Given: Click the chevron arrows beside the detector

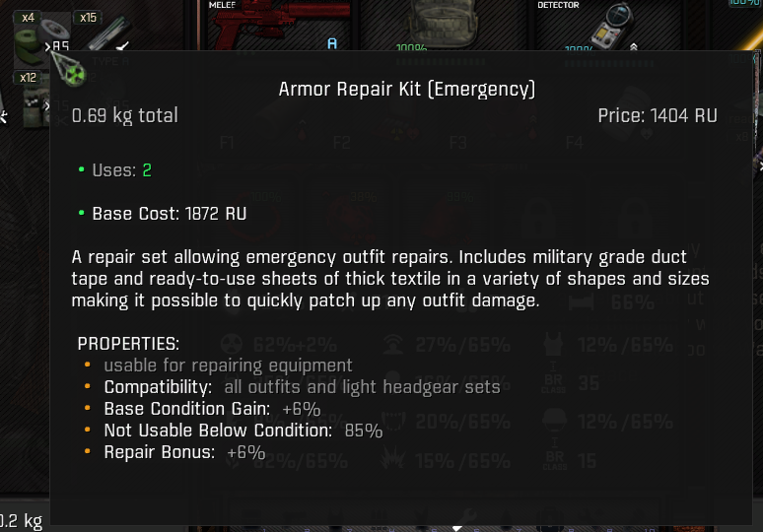Looking at the screenshot, I should click(x=633, y=45).
